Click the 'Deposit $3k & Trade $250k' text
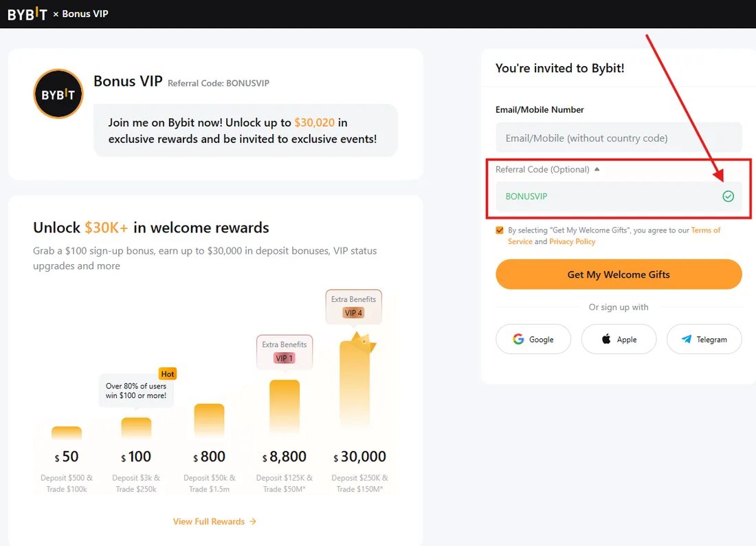 [136, 483]
